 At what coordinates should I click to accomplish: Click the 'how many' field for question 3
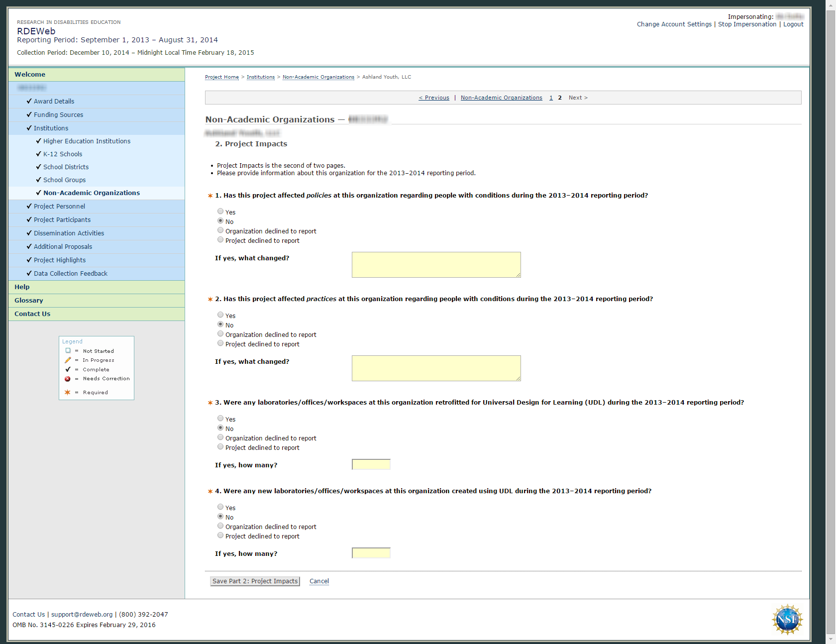coord(371,465)
